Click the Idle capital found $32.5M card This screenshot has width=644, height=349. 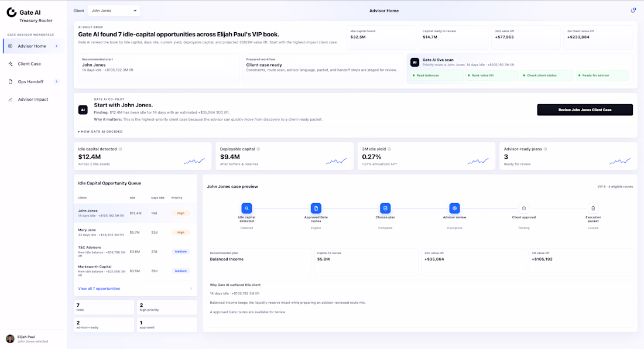(381, 37)
